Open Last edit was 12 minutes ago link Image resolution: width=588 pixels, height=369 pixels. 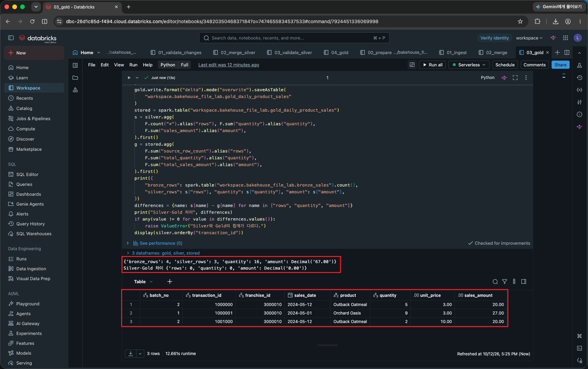[229, 65]
